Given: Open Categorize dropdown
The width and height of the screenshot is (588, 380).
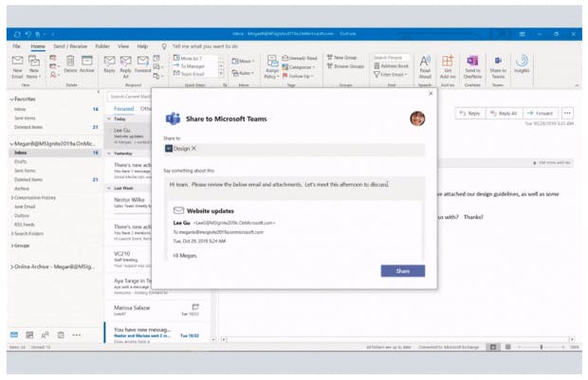Looking at the screenshot, I should (299, 67).
